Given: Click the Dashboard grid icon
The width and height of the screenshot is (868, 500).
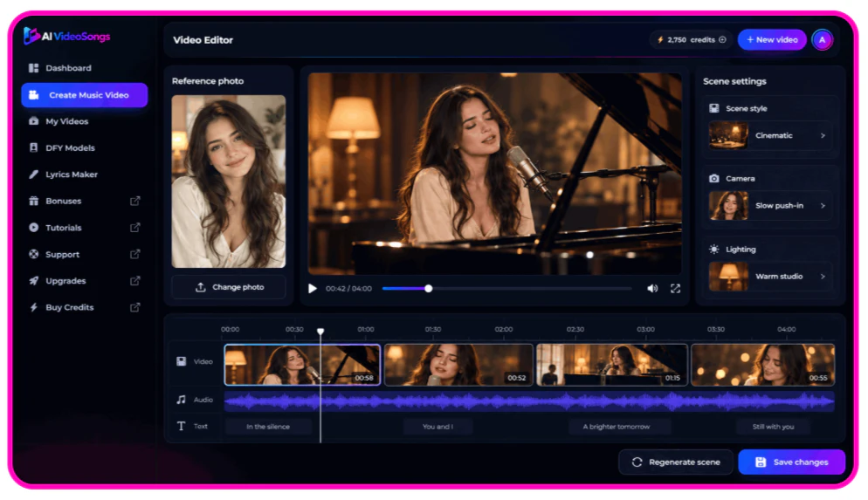Looking at the screenshot, I should [x=34, y=68].
